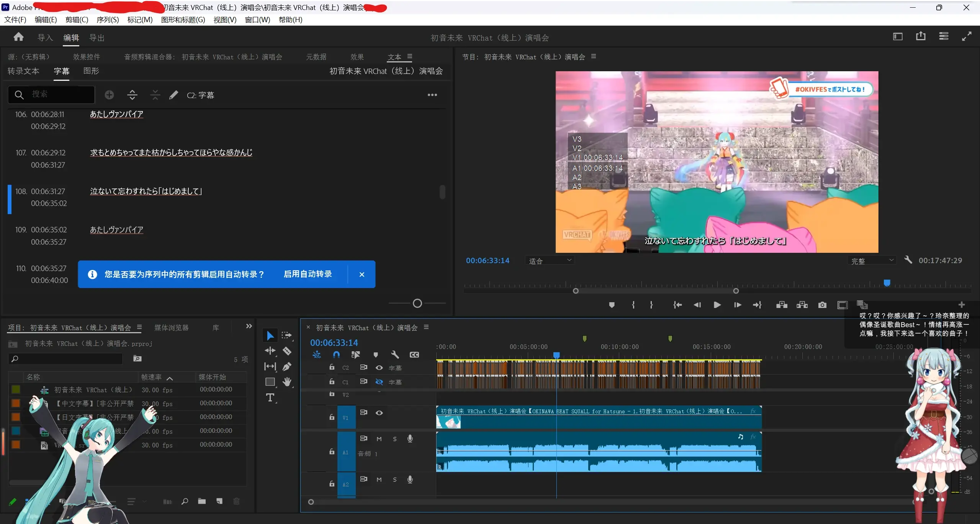Open the quick export share icon

coord(921,36)
